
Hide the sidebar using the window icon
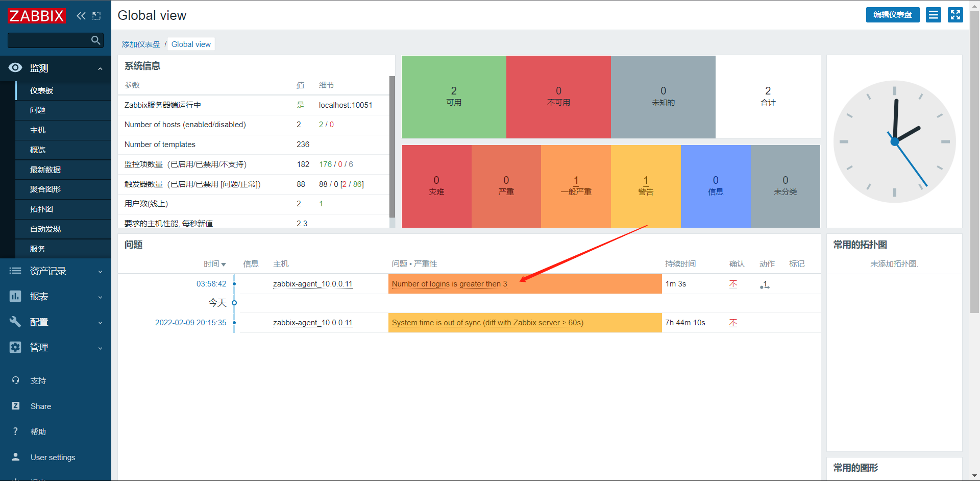pyautogui.click(x=96, y=16)
